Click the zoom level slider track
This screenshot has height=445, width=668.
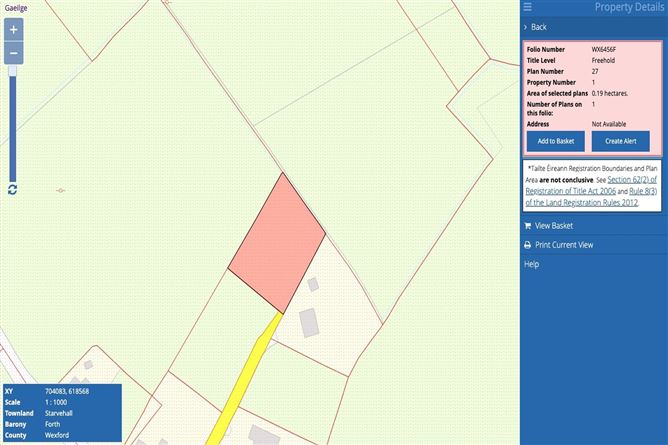(x=13, y=128)
